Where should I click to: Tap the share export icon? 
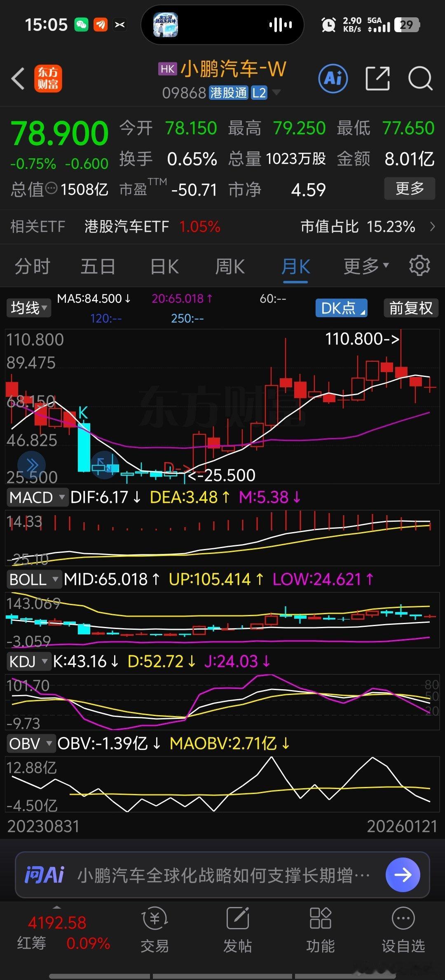[377, 78]
